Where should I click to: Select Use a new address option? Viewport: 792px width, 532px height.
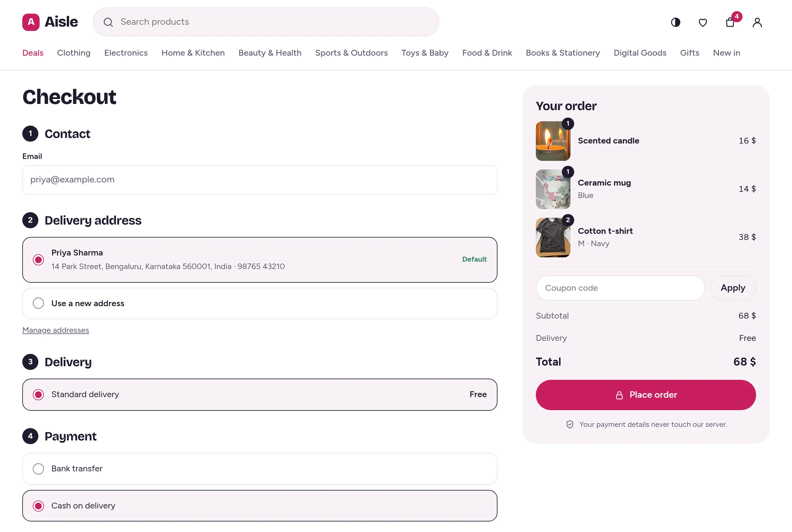pos(260,303)
